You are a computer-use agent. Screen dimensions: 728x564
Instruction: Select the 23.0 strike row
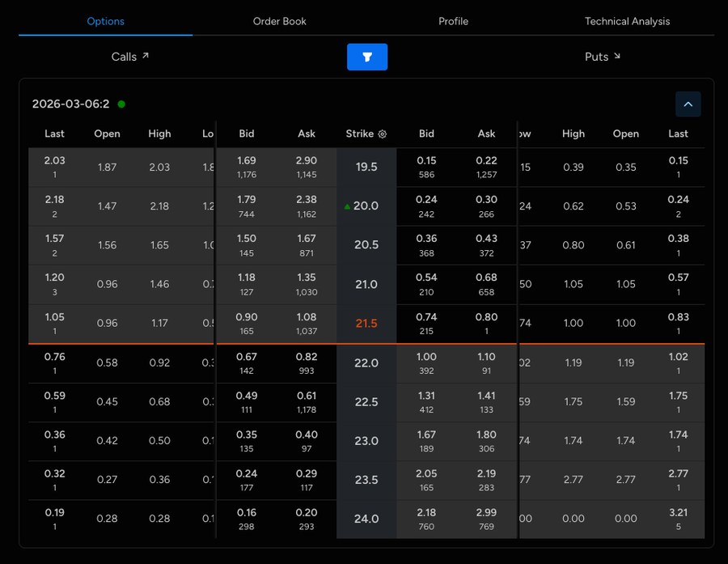click(366, 441)
